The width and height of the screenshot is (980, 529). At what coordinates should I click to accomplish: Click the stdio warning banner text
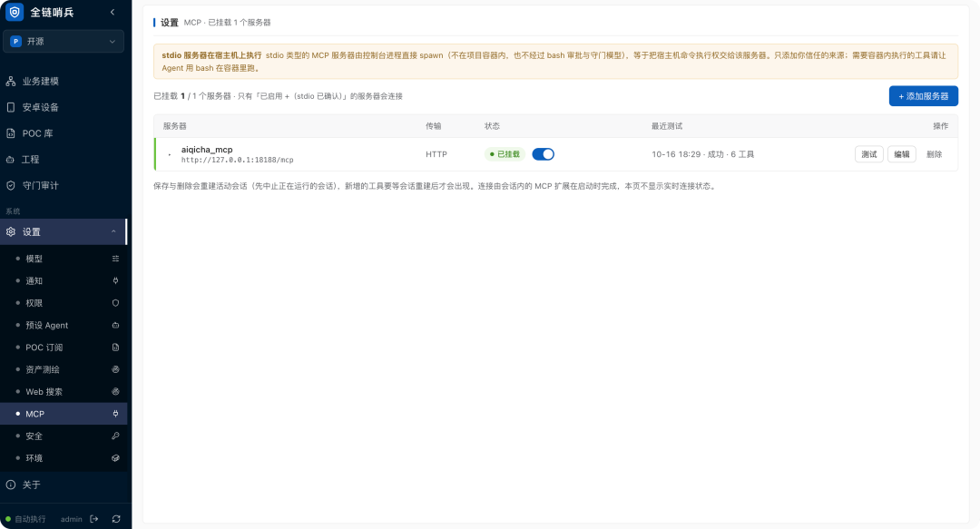click(x=555, y=62)
